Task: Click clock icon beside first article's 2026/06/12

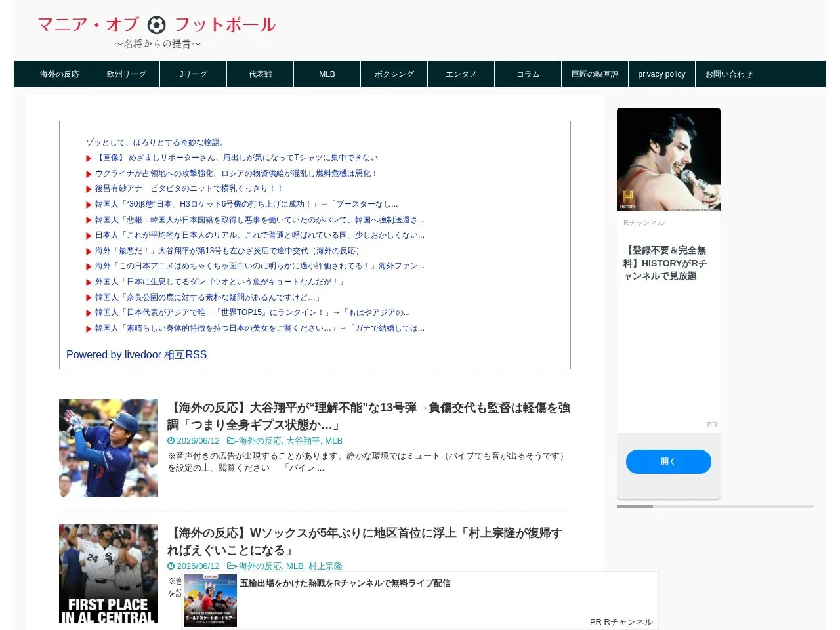Action: [171, 441]
